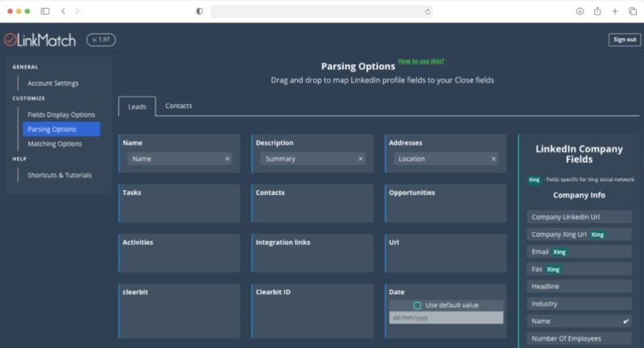
Task: Select the Email LinkedIn company field
Action: (579, 252)
